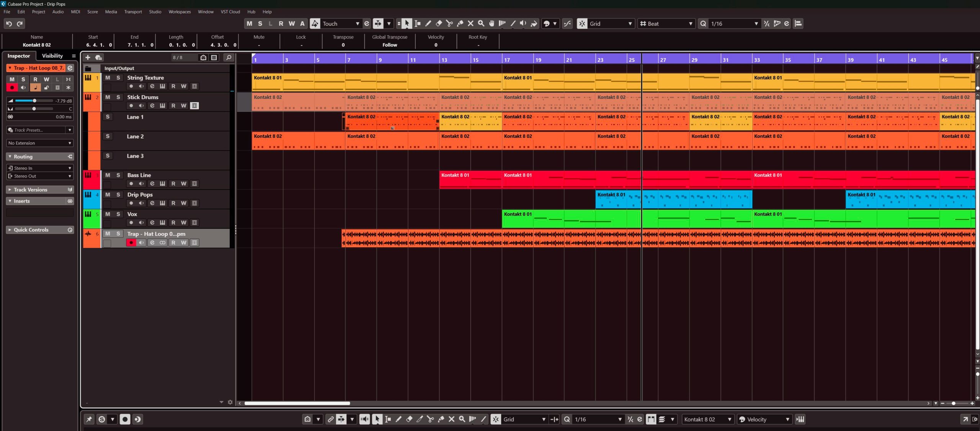Adjust the horizontal zoom slider at bottom right
Image resolution: width=980 pixels, height=431 pixels.
(954, 403)
